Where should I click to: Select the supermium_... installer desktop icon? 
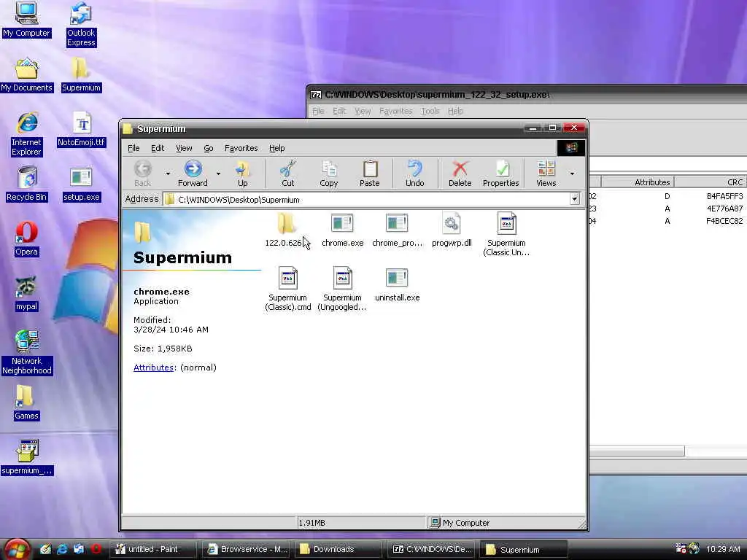26,458
